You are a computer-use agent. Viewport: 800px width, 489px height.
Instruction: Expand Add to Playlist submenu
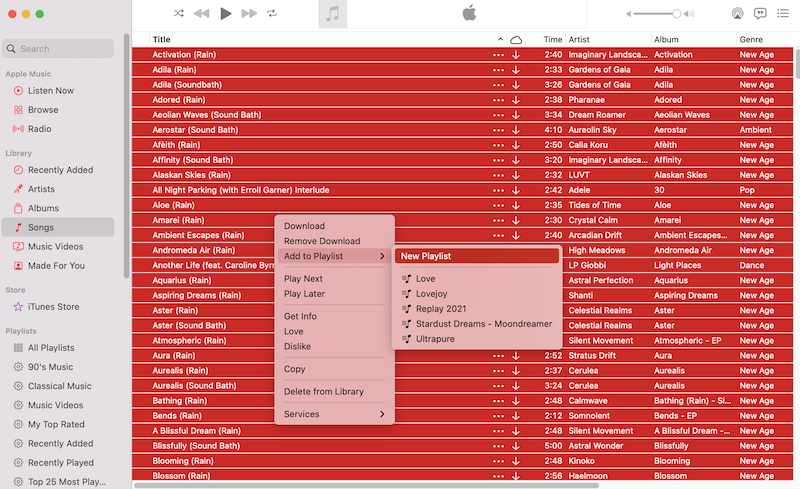334,256
